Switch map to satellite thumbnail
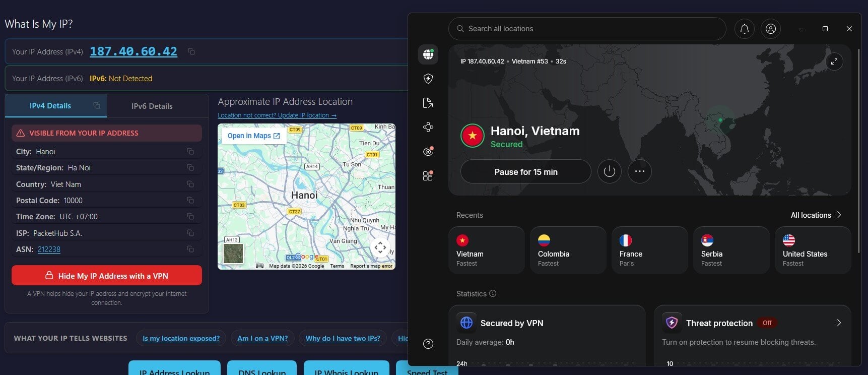This screenshot has height=375, width=868. tap(233, 254)
